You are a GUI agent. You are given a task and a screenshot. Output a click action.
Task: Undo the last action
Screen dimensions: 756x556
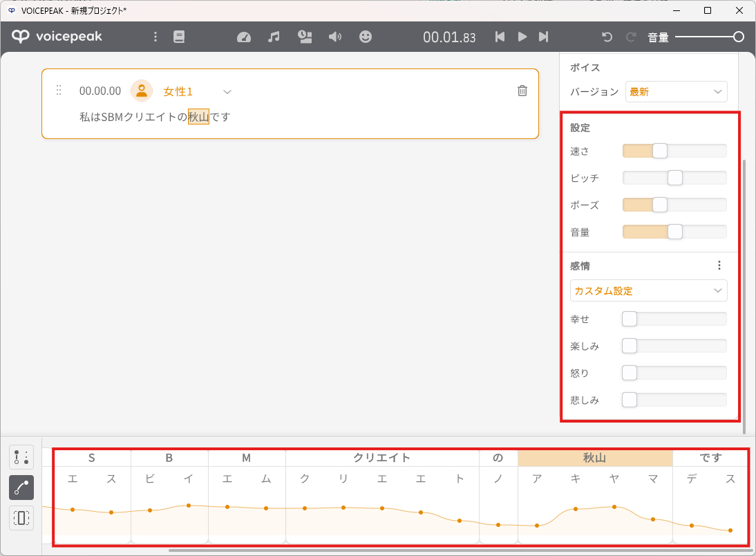pos(607,37)
